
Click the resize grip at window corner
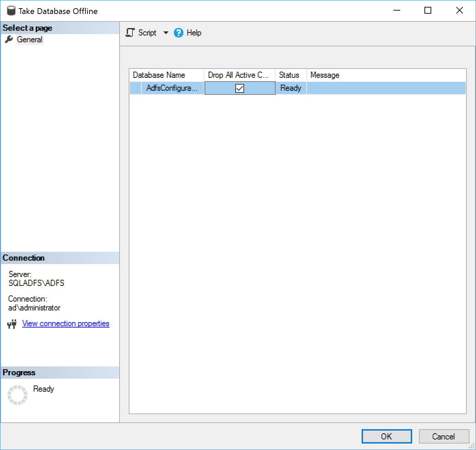pos(472,446)
